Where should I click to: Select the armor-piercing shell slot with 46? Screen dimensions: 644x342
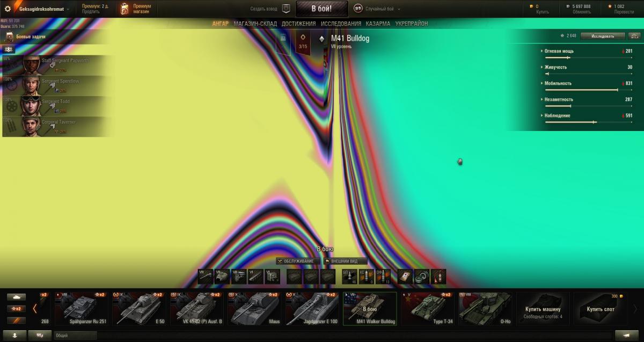click(349, 276)
